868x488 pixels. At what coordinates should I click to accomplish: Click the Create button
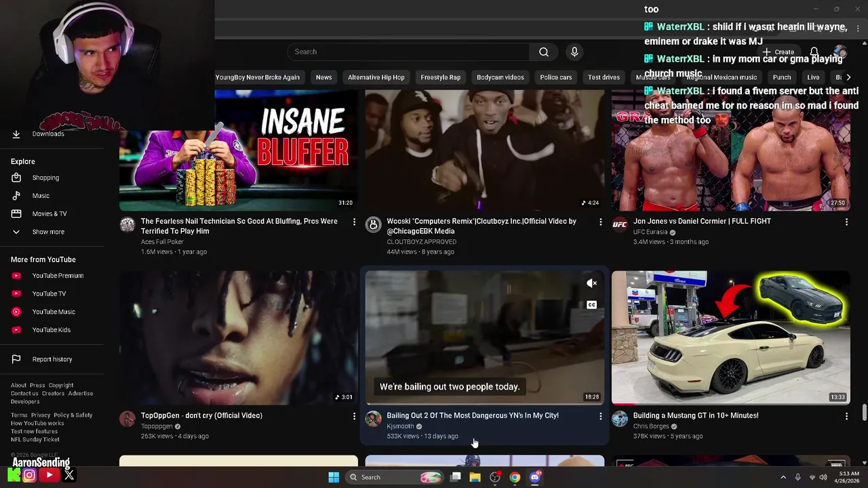coord(778,52)
